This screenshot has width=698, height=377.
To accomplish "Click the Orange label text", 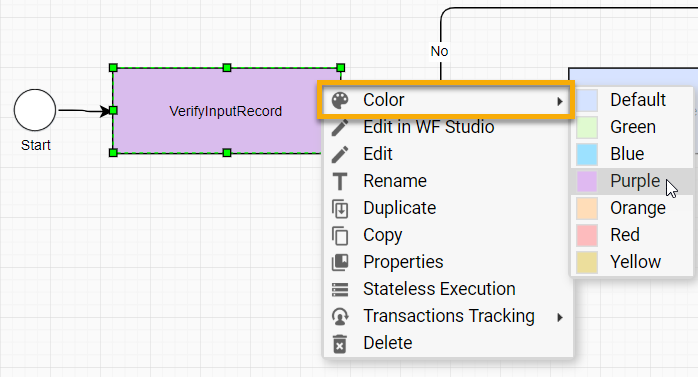I will (637, 208).
